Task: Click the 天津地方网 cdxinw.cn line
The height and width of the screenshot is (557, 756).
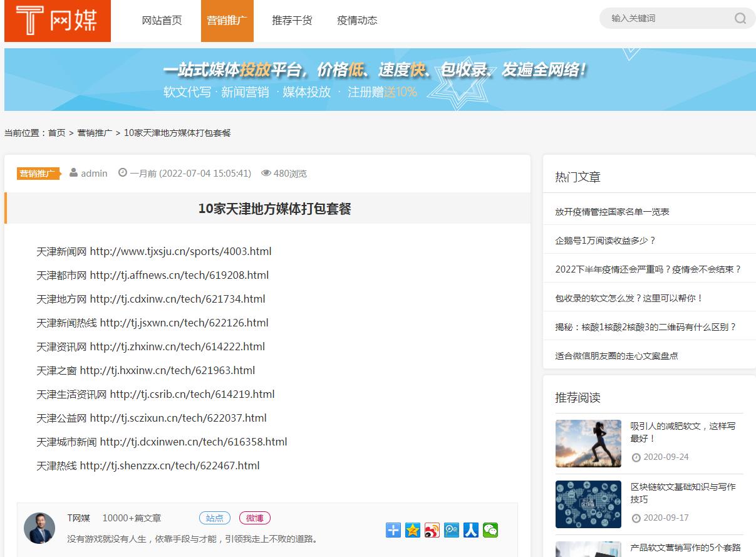Action: point(151,299)
